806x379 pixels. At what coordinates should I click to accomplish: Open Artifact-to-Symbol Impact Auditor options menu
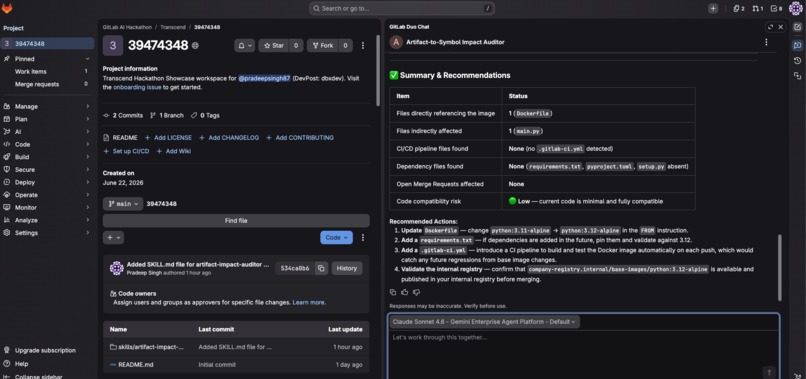pyautogui.click(x=766, y=42)
